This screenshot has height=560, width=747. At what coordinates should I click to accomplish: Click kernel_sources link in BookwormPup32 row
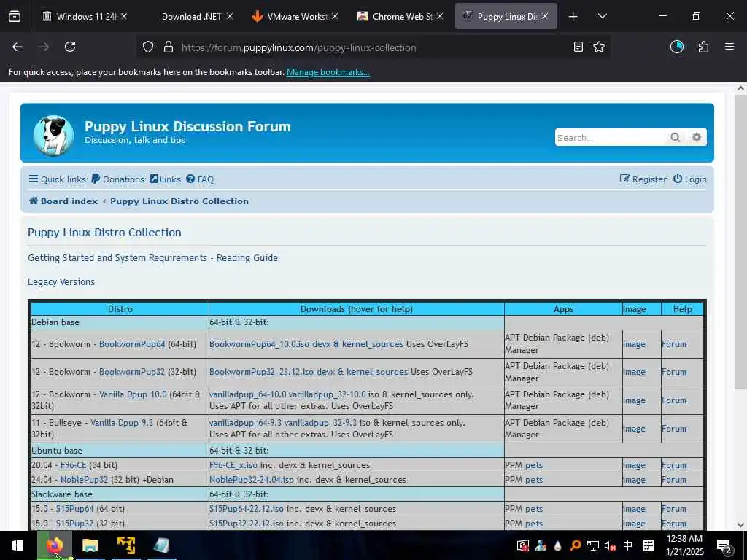[x=377, y=372]
